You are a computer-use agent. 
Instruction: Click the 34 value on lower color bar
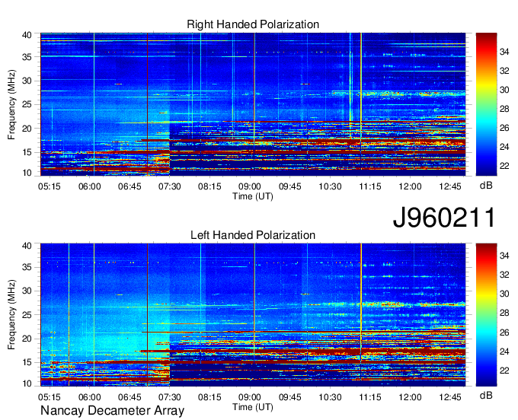504,256
